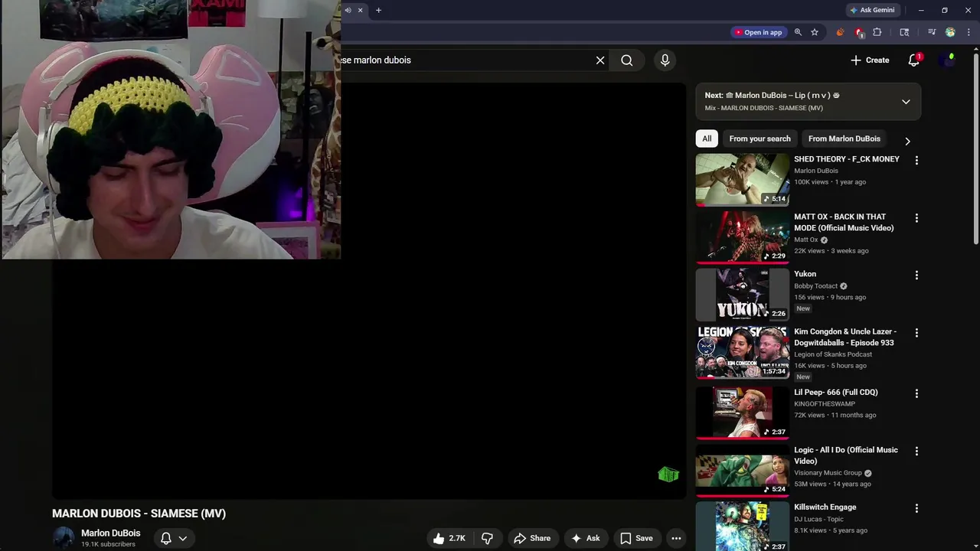Open the YouTube notifications bell
Screen dimensions: 980x551
pyautogui.click(x=914, y=60)
